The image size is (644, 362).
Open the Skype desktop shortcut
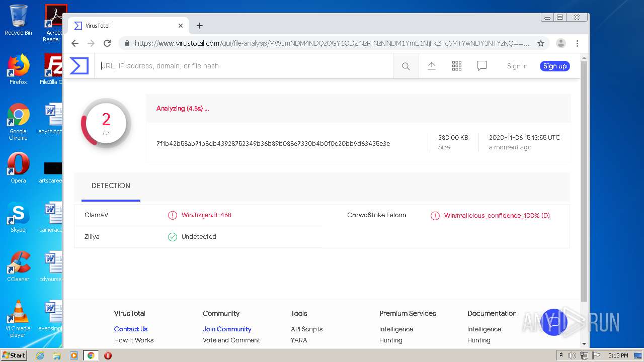pyautogui.click(x=18, y=217)
